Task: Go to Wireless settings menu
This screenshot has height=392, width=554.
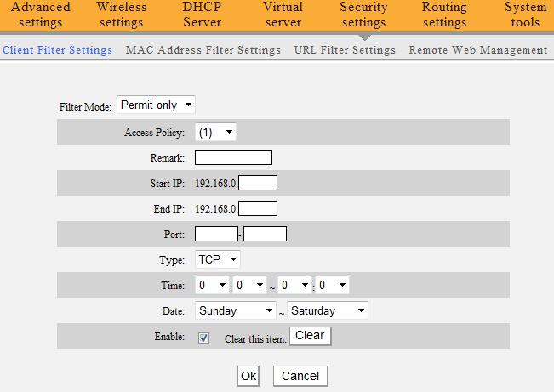Action: (x=121, y=14)
